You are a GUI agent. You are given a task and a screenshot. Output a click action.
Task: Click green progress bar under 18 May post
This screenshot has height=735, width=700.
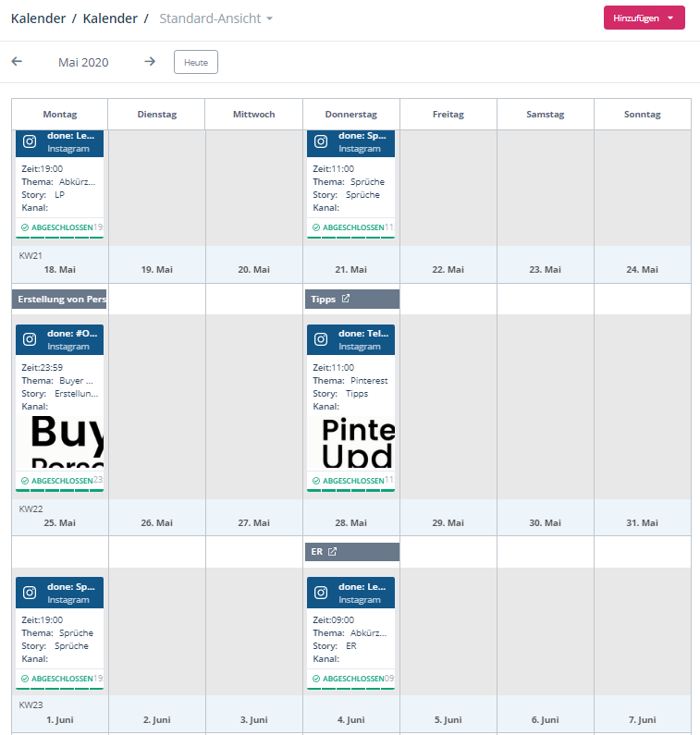pos(60,238)
